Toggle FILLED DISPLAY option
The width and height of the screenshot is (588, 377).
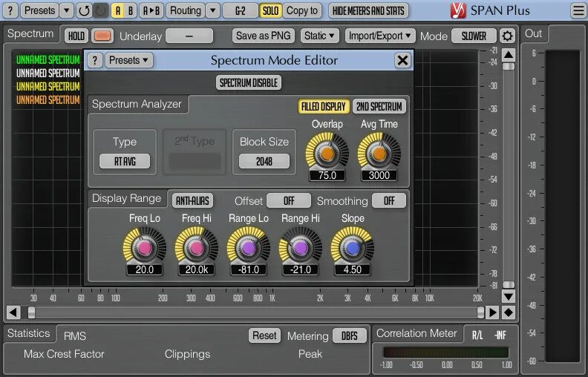(323, 106)
